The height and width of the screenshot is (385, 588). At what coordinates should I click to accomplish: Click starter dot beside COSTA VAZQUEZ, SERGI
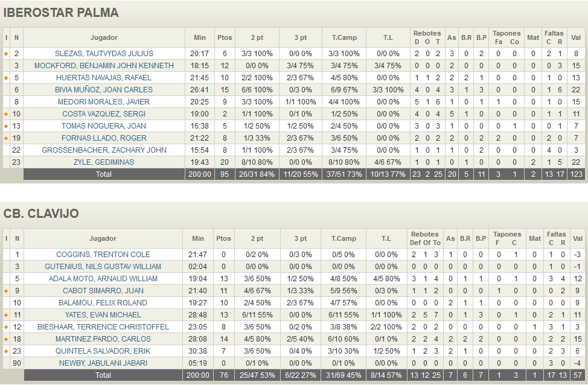click(x=6, y=114)
